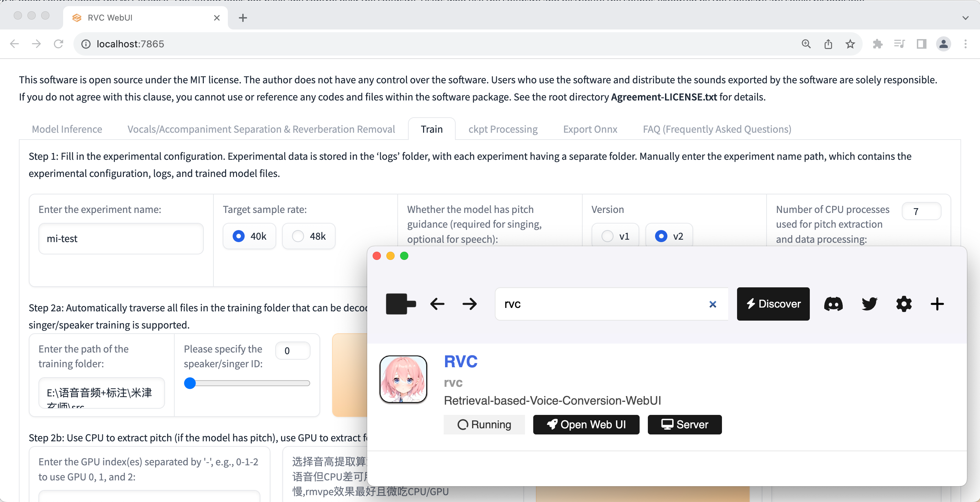Switch to Model Inference tab
The image size is (980, 502).
[x=67, y=129]
